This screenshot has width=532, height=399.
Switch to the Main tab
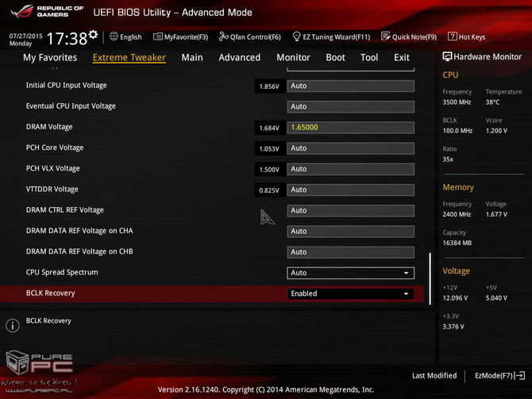point(192,58)
